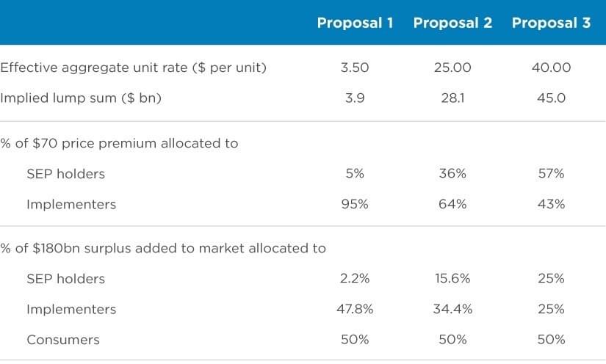Click the 45.0 lump sum value

pos(551,98)
